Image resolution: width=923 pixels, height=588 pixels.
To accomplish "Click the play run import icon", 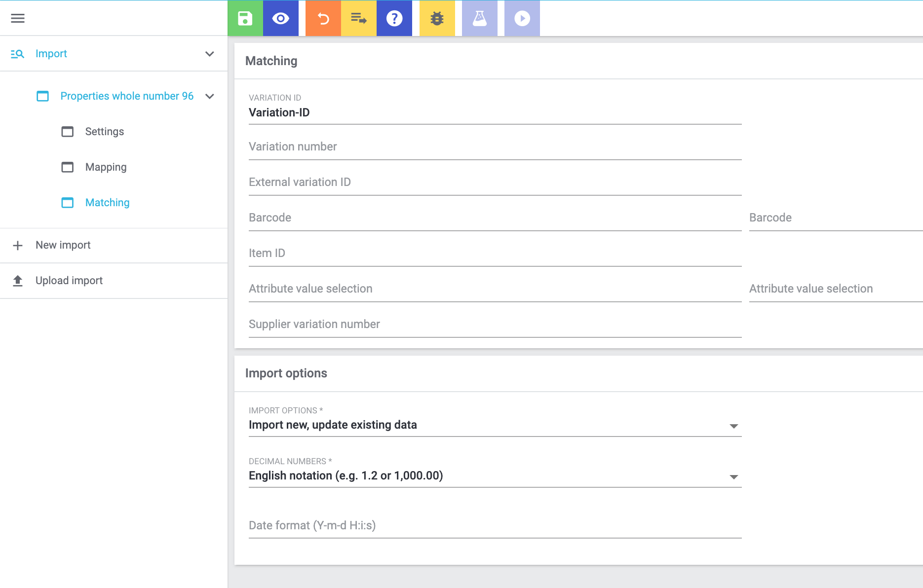I will (522, 18).
